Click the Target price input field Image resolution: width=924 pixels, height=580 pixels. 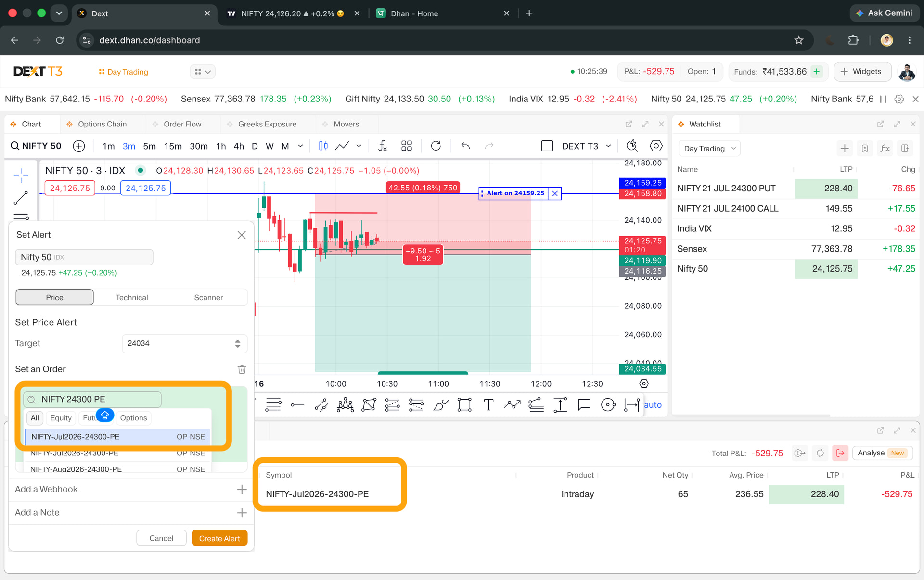point(184,344)
